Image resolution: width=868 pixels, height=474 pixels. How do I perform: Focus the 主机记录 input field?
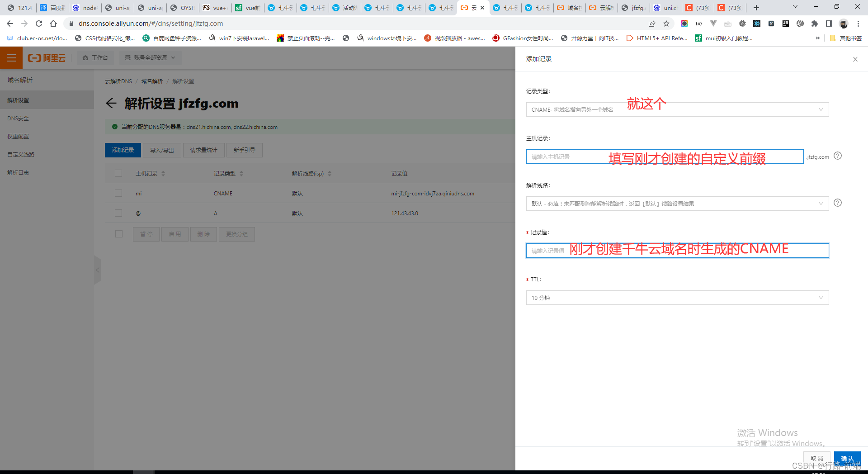coord(665,156)
